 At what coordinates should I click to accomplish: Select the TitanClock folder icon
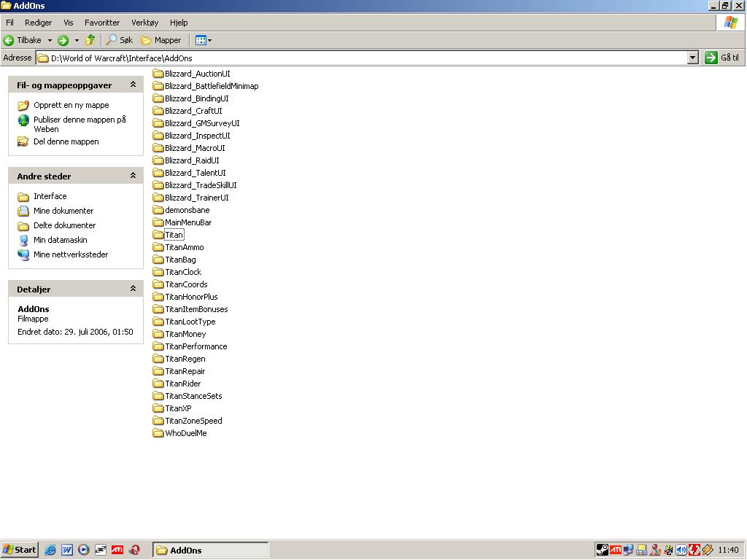click(x=158, y=271)
